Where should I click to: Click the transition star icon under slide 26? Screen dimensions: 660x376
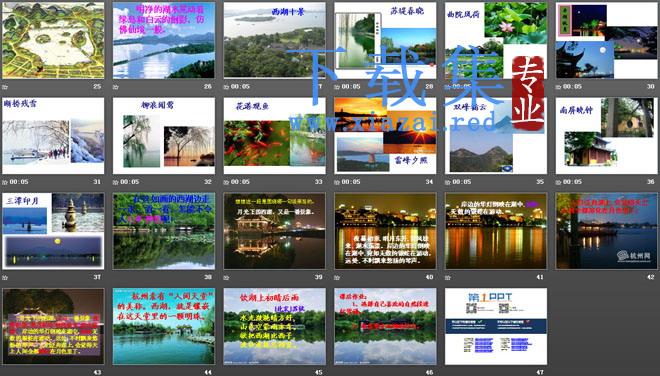point(116,87)
